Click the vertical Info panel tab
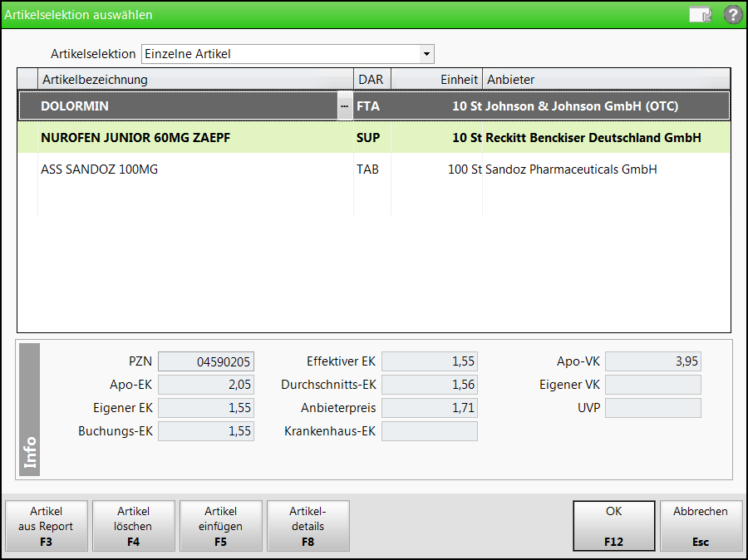 (x=30, y=410)
